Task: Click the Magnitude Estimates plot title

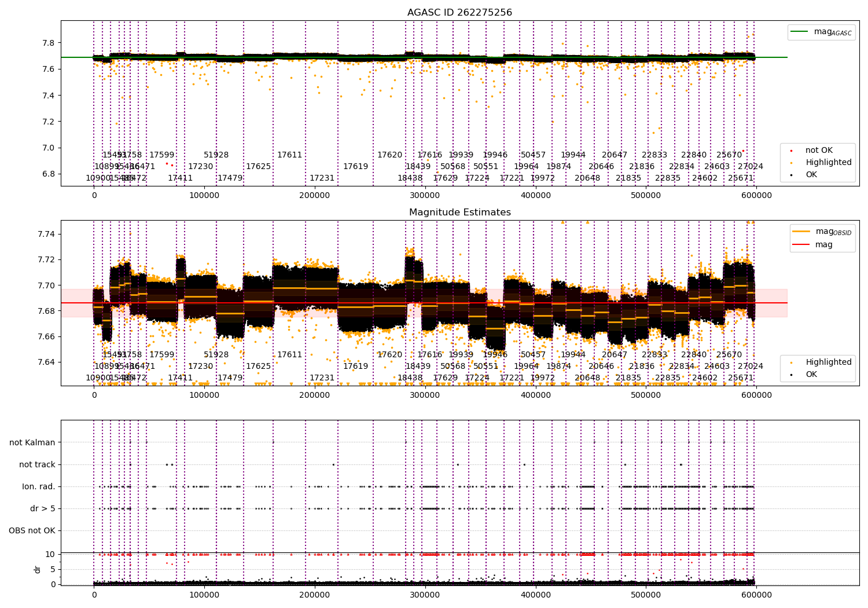Action: click(460, 213)
